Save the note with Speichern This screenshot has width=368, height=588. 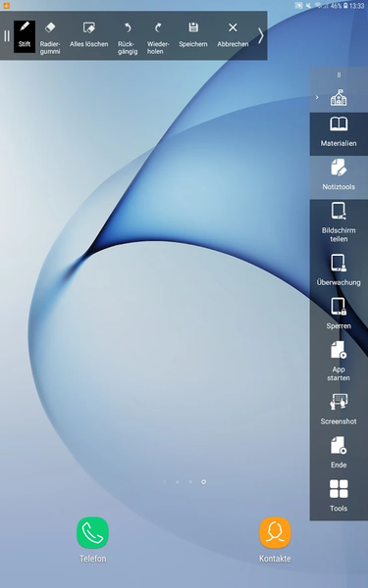coord(193,34)
